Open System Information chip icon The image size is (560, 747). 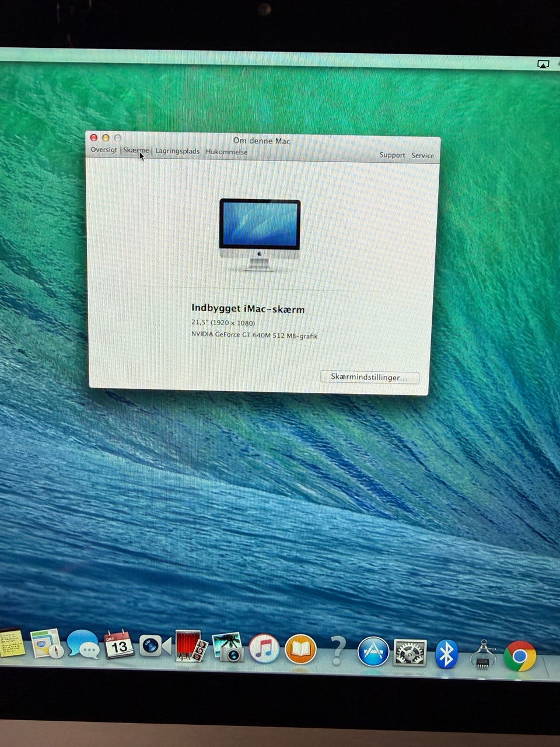coord(483,655)
